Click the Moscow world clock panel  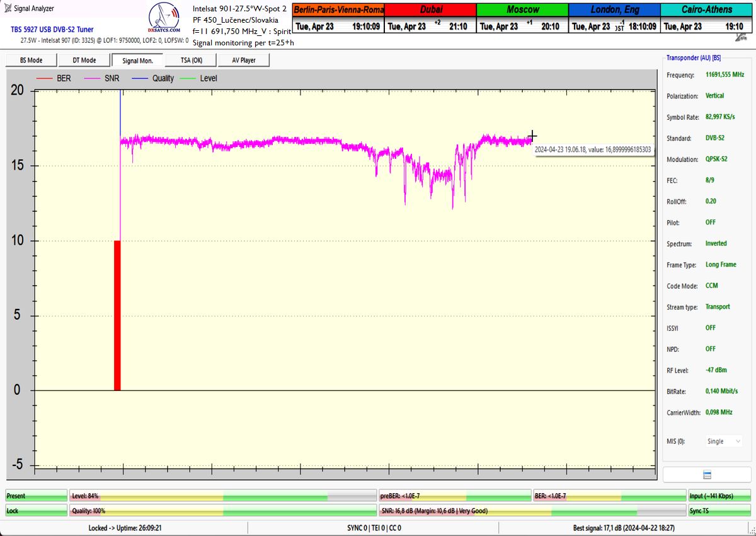[x=522, y=18]
